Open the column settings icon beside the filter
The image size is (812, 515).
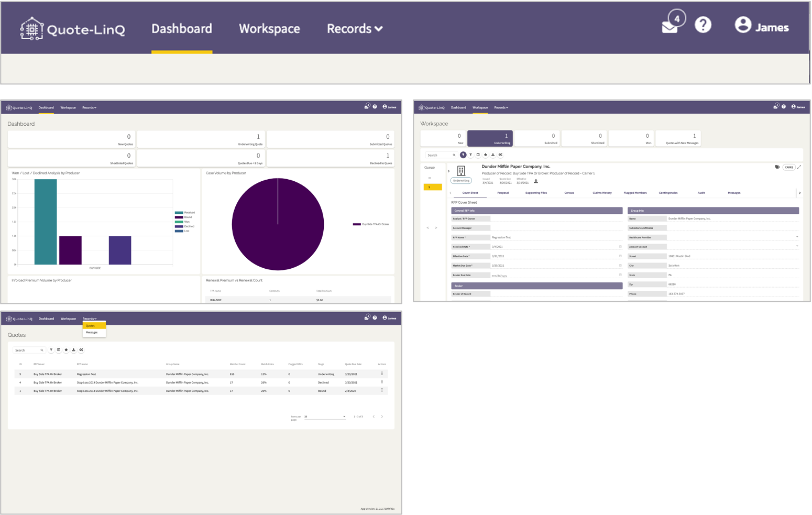pos(59,350)
